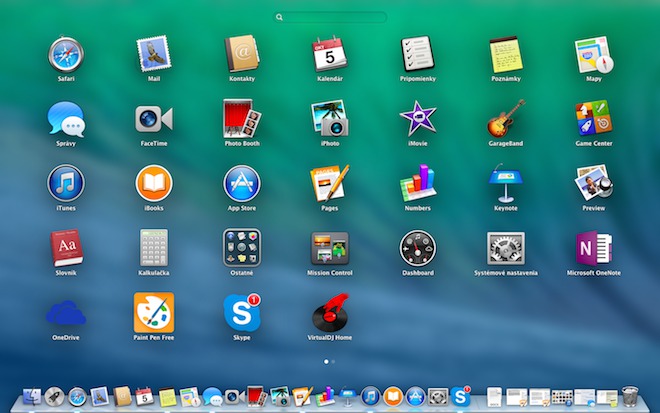
Task: Launch Mission Control
Action: click(x=330, y=248)
